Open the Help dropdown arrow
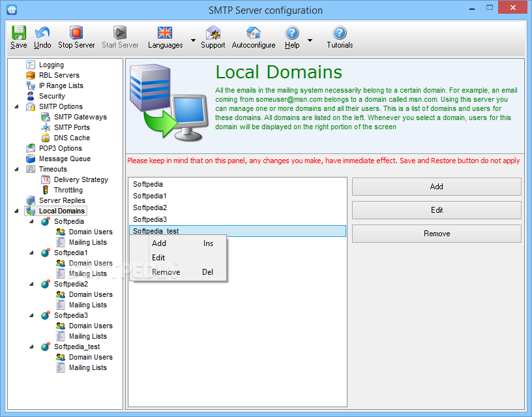 pyautogui.click(x=310, y=40)
